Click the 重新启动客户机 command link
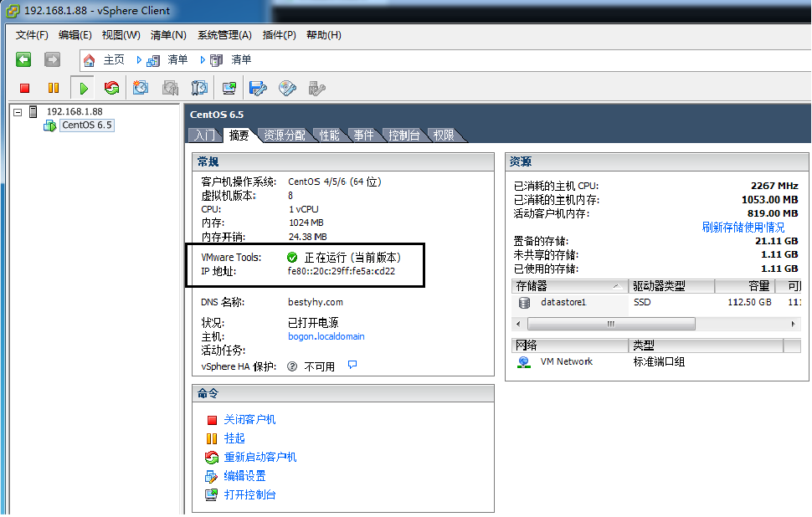This screenshot has height=517, width=812. pyautogui.click(x=260, y=457)
